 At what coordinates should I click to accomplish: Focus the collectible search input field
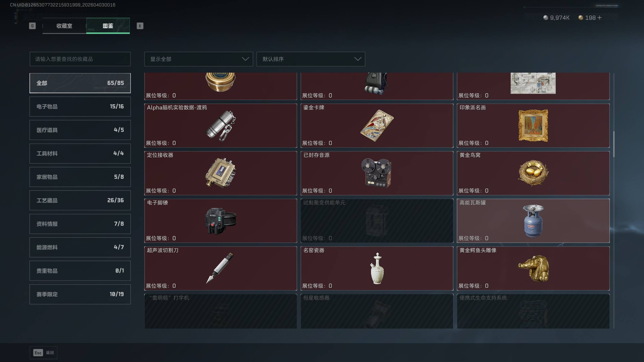pos(80,59)
